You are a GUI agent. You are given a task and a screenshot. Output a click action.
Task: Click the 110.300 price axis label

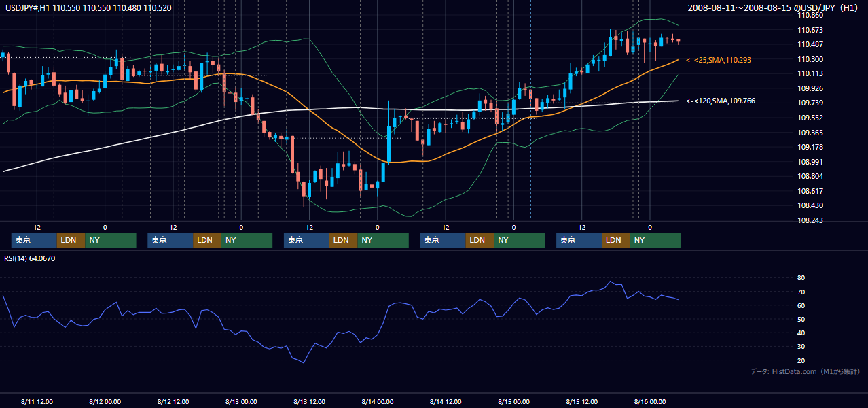point(811,59)
